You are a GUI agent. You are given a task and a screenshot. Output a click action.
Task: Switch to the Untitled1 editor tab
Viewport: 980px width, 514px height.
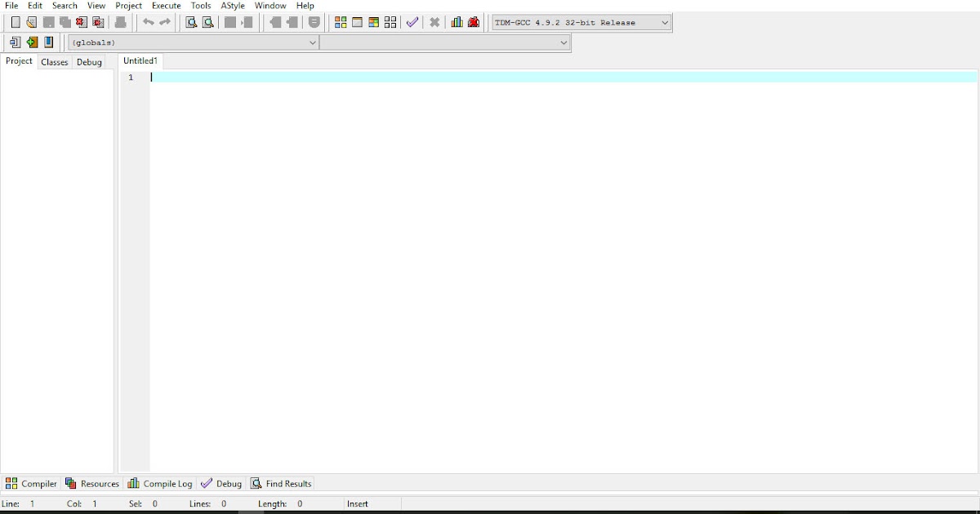[140, 60]
